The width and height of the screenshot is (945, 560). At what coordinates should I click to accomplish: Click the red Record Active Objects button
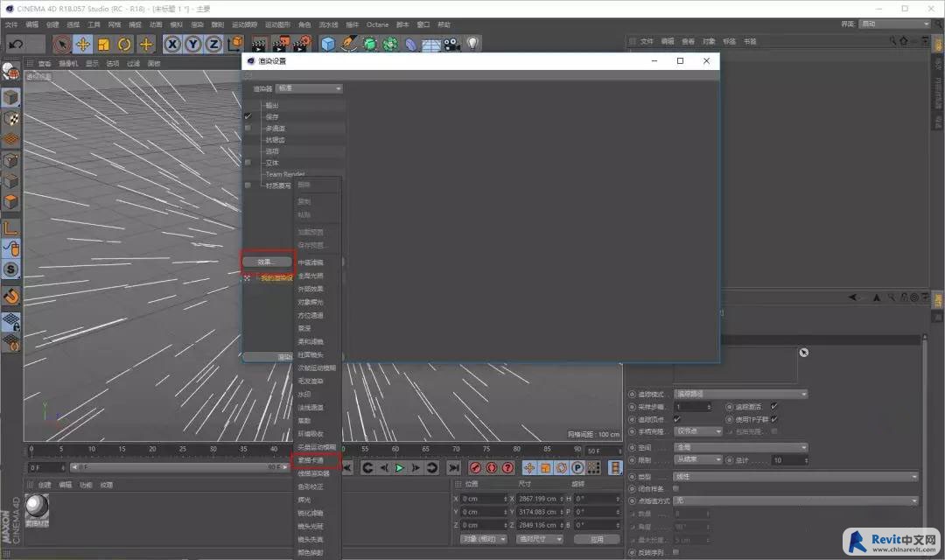[475, 468]
